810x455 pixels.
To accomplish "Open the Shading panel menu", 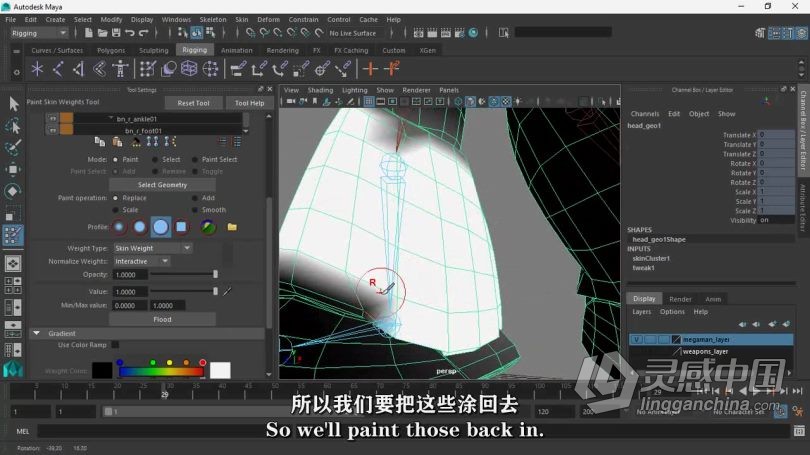I will (320, 90).
